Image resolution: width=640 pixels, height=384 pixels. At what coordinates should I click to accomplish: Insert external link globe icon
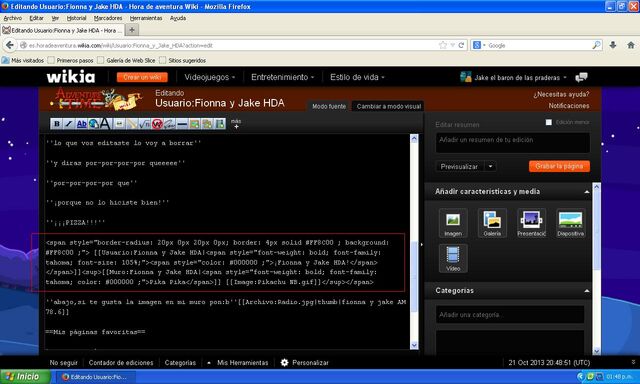pyautogui.click(x=93, y=124)
